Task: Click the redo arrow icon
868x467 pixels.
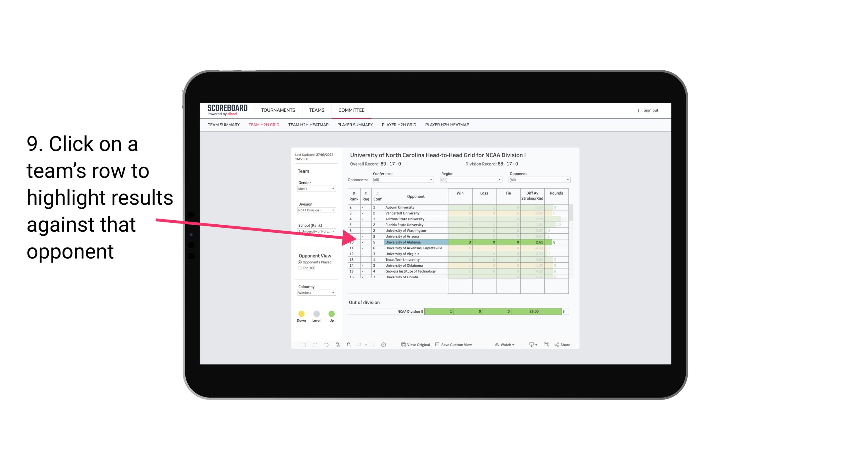Action: (x=314, y=345)
